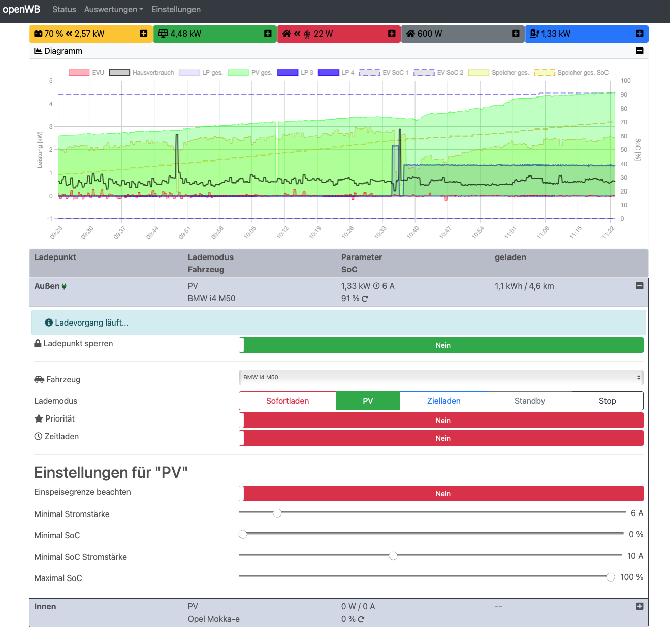Expand the Innen charge point row
This screenshot has height=644, width=670.
pyautogui.click(x=640, y=606)
